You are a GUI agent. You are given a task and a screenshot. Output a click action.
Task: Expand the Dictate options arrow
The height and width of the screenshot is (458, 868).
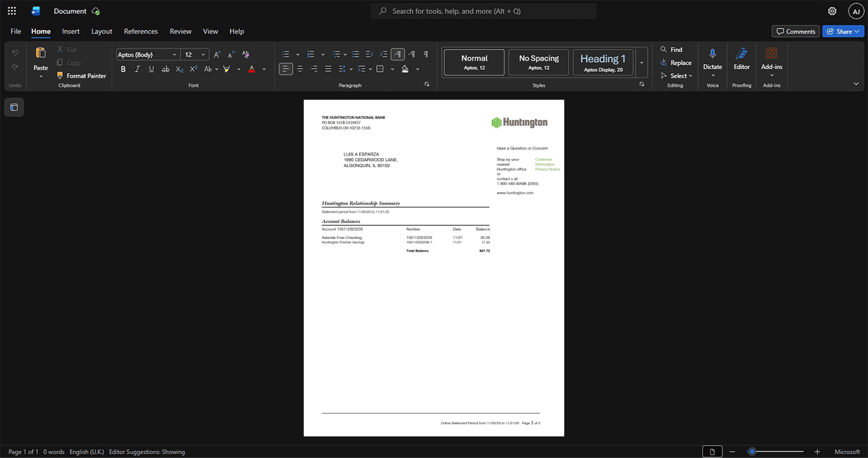(x=712, y=76)
